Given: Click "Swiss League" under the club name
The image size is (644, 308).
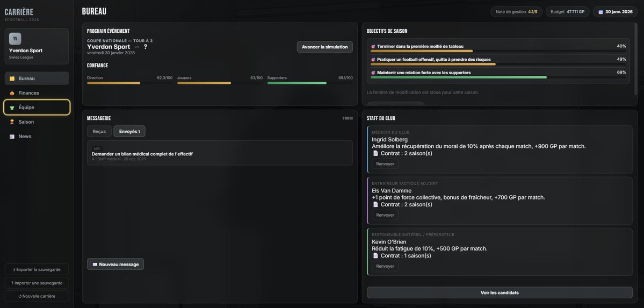Looking at the screenshot, I should tap(21, 58).
